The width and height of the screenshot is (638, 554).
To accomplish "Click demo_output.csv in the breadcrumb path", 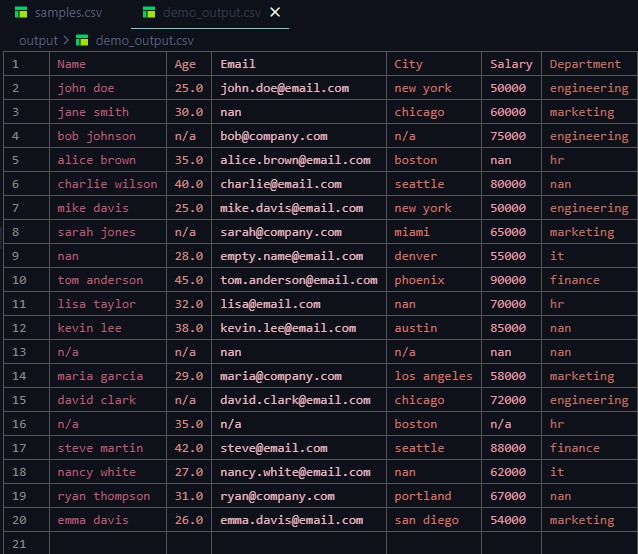I will [x=144, y=41].
